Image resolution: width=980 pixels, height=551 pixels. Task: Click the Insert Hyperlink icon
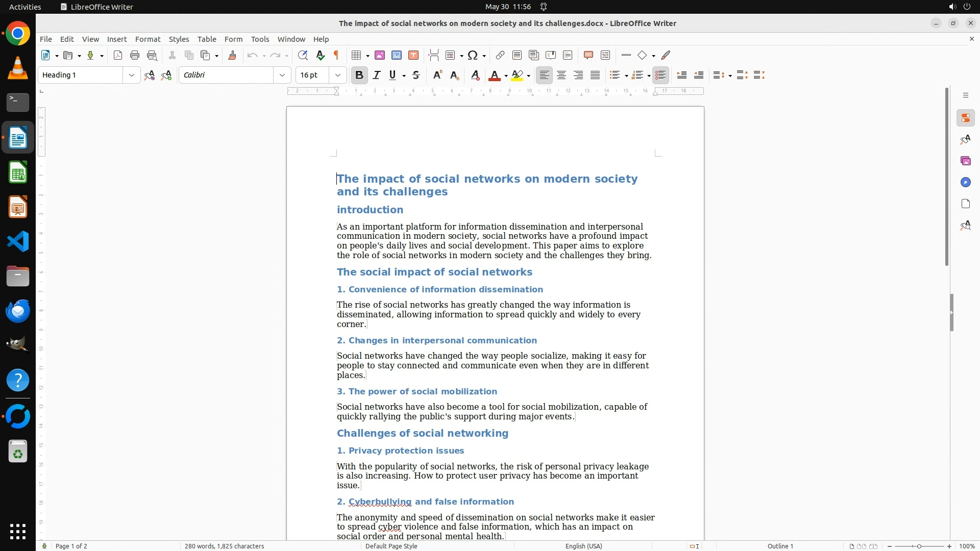point(500,56)
